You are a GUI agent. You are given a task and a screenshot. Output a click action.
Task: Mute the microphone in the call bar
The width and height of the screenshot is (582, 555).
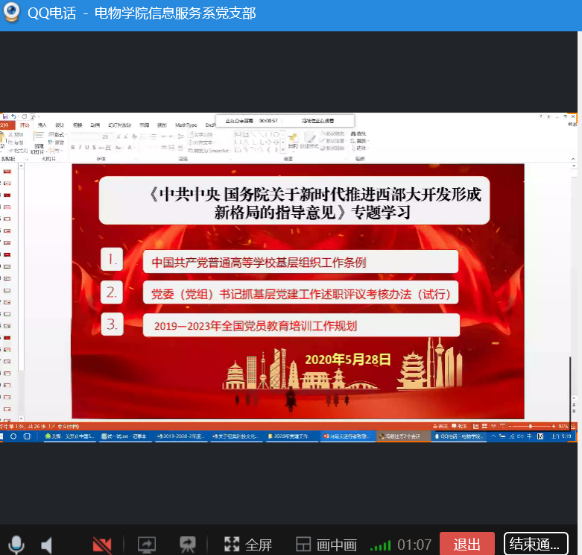(x=16, y=545)
